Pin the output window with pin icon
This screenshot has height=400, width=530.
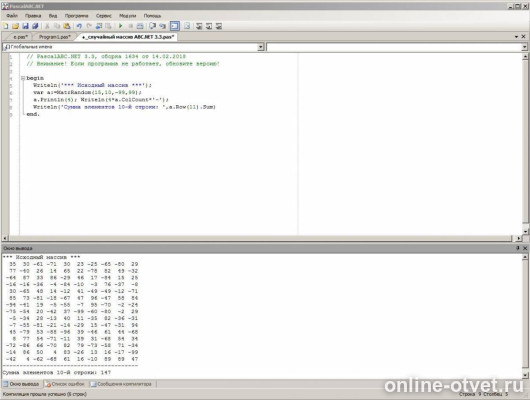517,248
